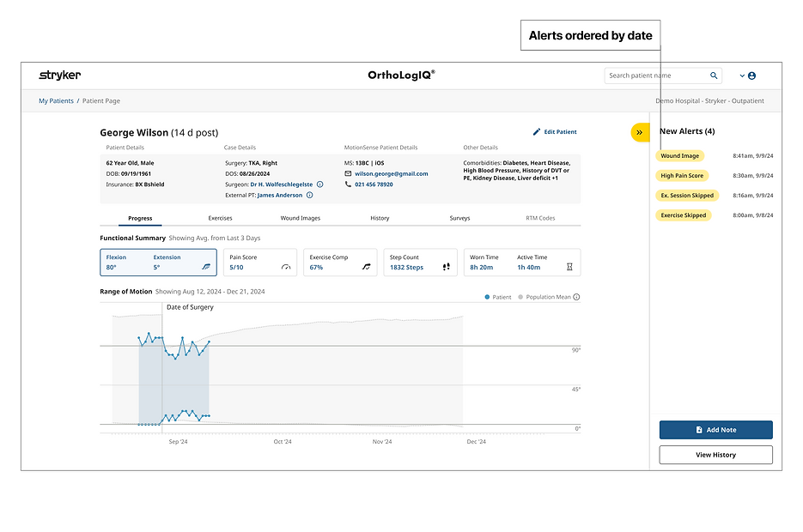This screenshot has width=803, height=532.
Task: Open the Exercise Skipped alert
Action: (x=683, y=215)
